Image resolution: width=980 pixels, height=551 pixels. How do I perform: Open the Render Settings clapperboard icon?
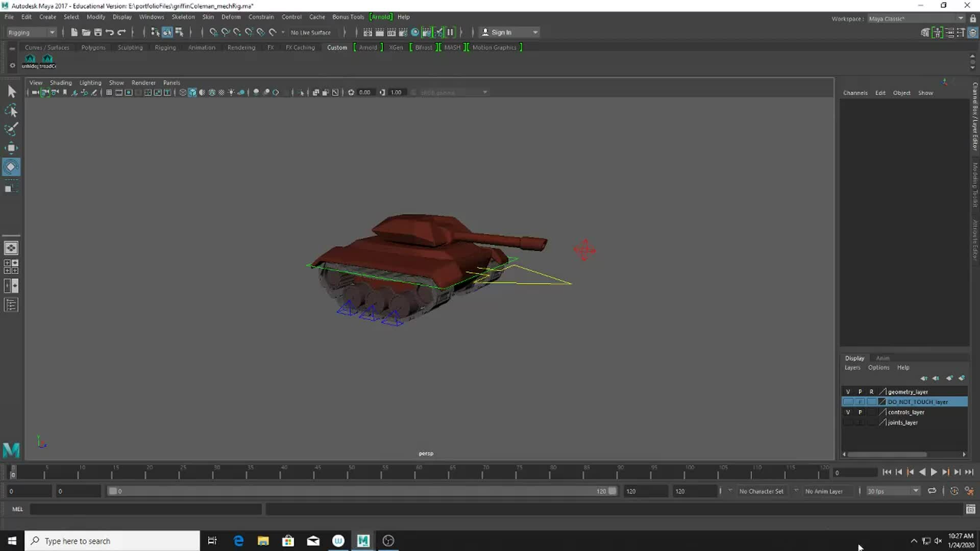pos(403,32)
